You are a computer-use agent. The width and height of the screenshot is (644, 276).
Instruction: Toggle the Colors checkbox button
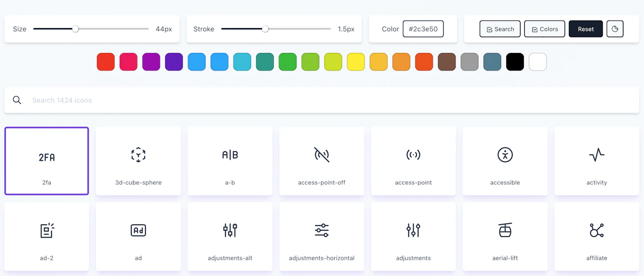coord(544,29)
